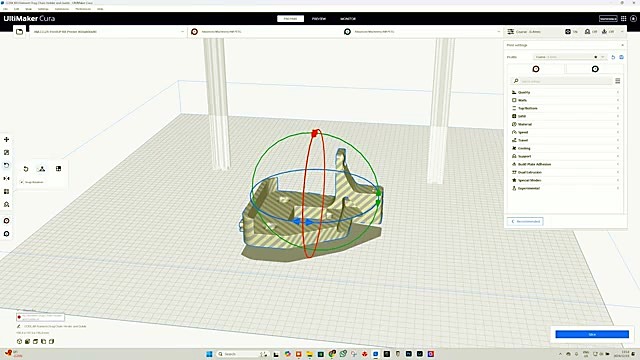Click the save profile icon
Image resolution: width=640 pixels, height=360 pixels.
(622, 57)
